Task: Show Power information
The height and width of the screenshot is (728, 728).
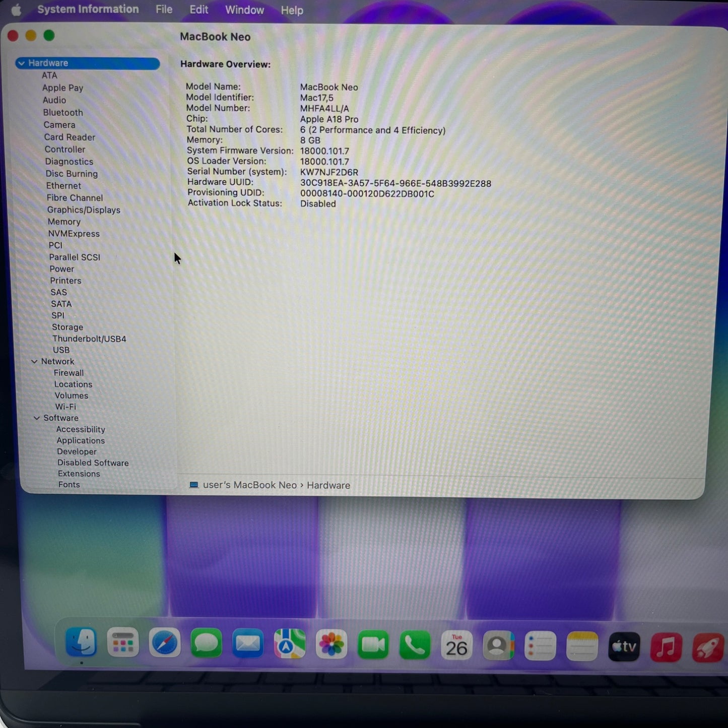Action: coord(62,269)
